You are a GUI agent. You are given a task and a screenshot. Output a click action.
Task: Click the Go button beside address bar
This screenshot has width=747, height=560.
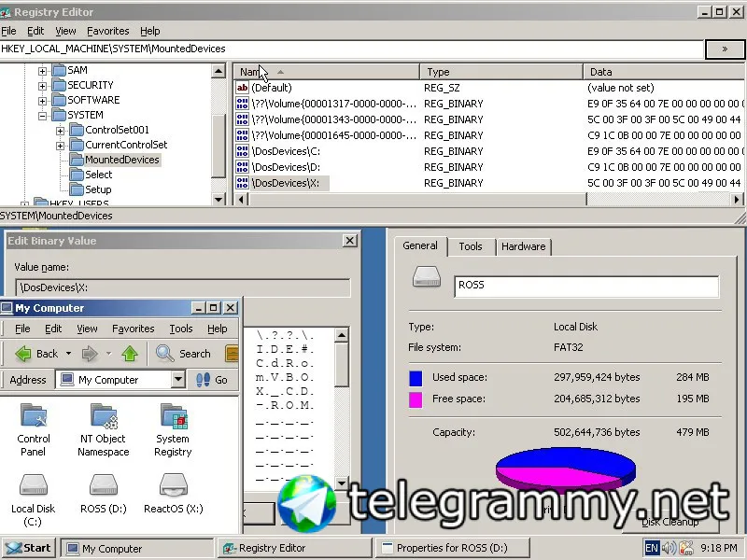[212, 380]
